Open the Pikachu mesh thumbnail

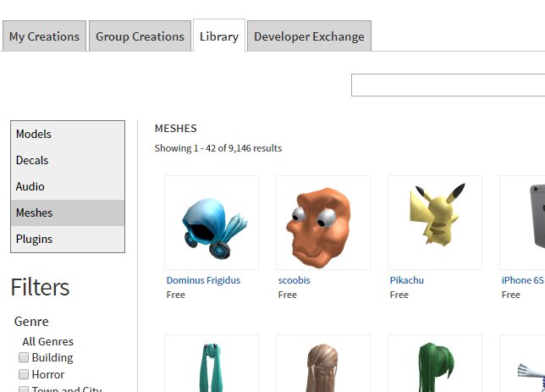pyautogui.click(x=435, y=223)
